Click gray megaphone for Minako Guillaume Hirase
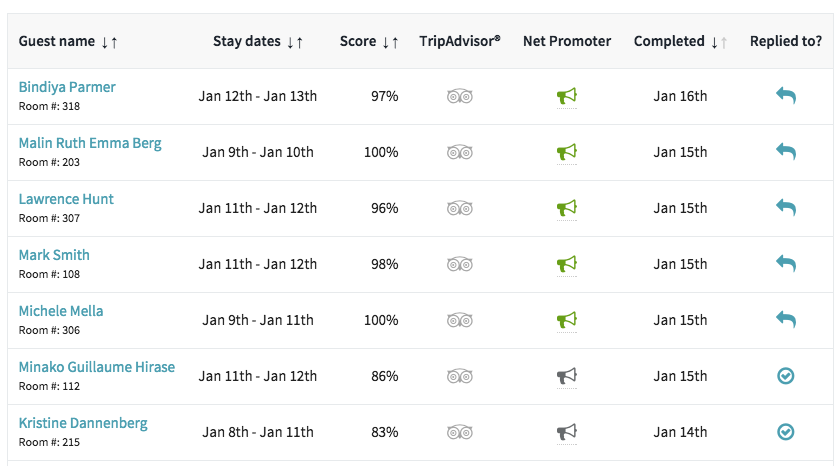839x466 pixels. (567, 376)
